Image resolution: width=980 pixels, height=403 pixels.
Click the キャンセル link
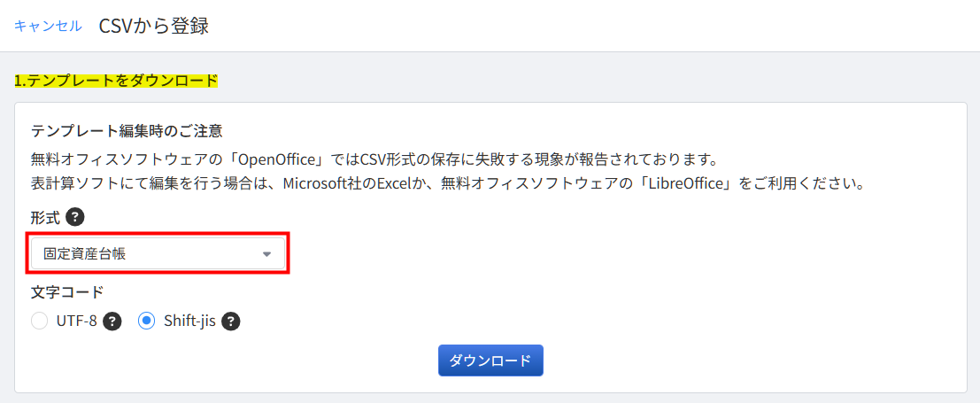pos(48,27)
